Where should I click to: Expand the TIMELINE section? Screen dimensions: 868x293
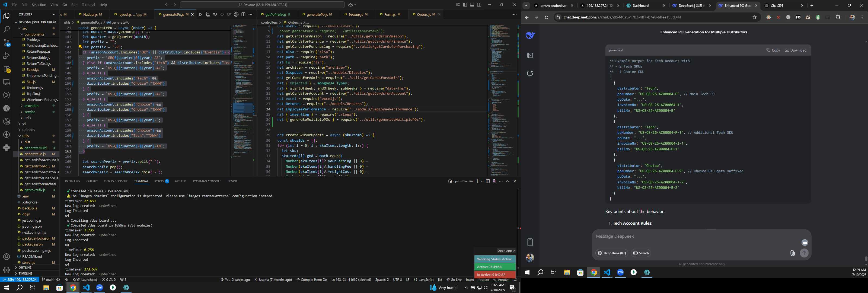pos(25,273)
